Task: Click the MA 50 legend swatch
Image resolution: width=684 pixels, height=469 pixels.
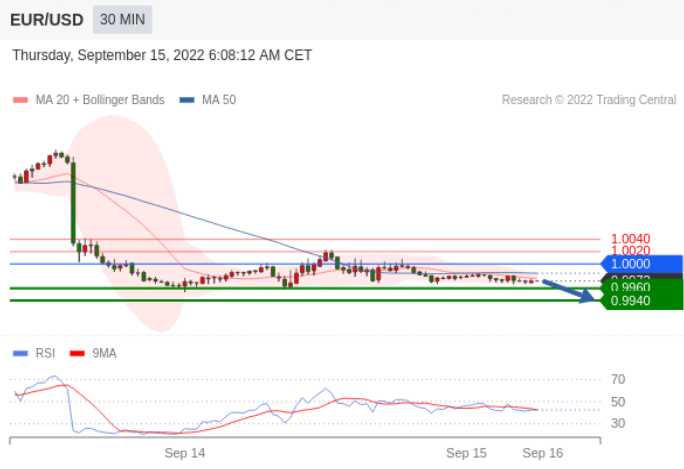Action: coord(187,100)
